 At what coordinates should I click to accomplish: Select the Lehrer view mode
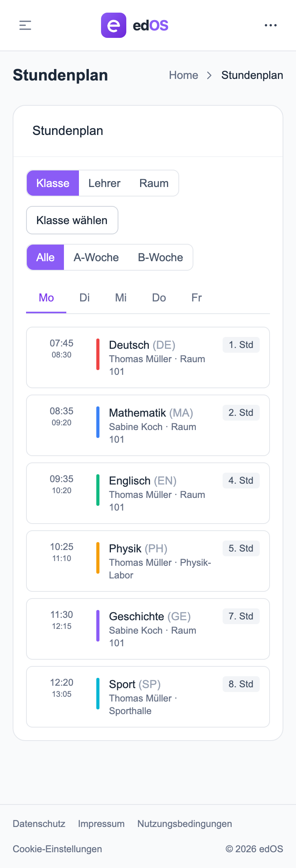[104, 183]
